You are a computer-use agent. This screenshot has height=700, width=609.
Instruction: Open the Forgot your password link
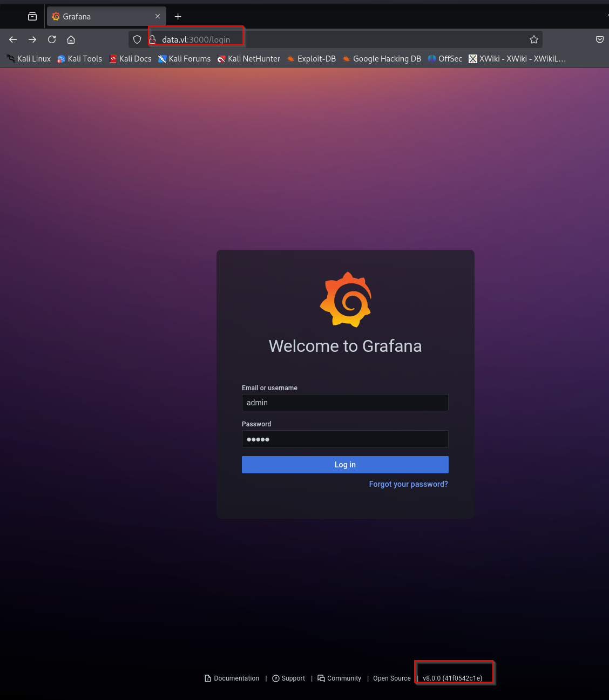409,484
